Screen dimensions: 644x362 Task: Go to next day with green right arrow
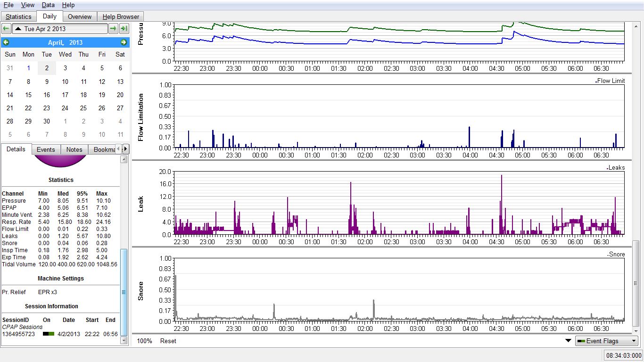coord(113,29)
